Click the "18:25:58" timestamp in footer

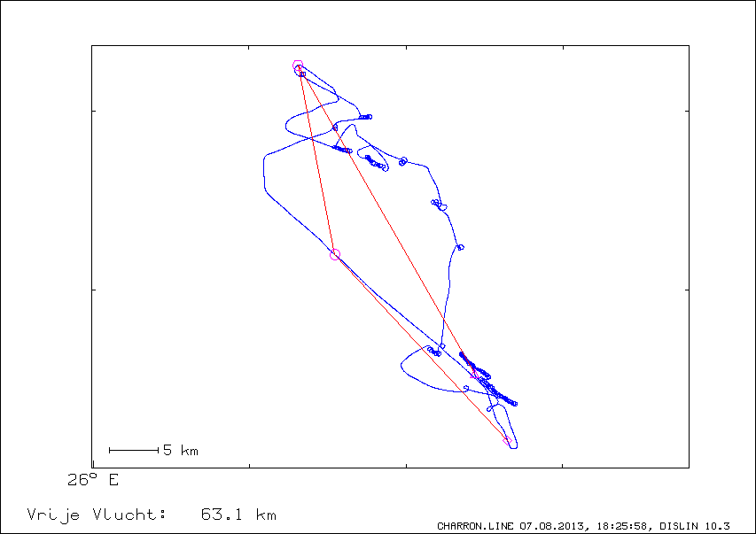coord(622,526)
